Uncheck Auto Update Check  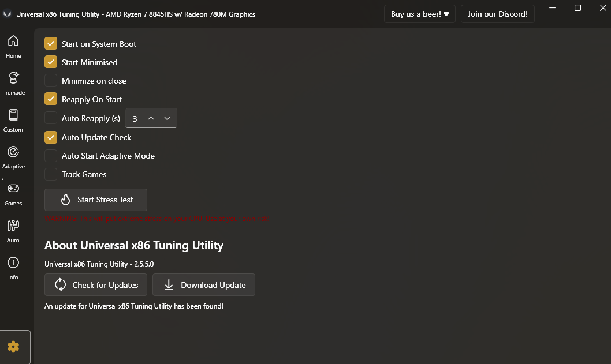pos(51,137)
